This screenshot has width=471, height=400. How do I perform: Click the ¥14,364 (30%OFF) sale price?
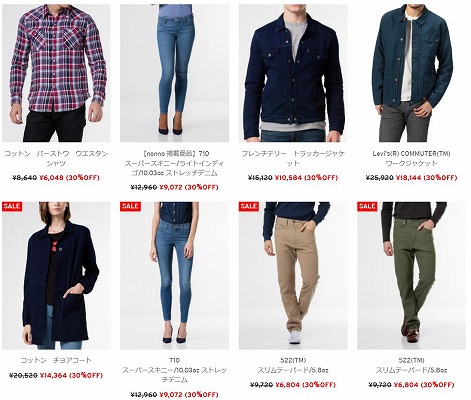[x=71, y=375]
